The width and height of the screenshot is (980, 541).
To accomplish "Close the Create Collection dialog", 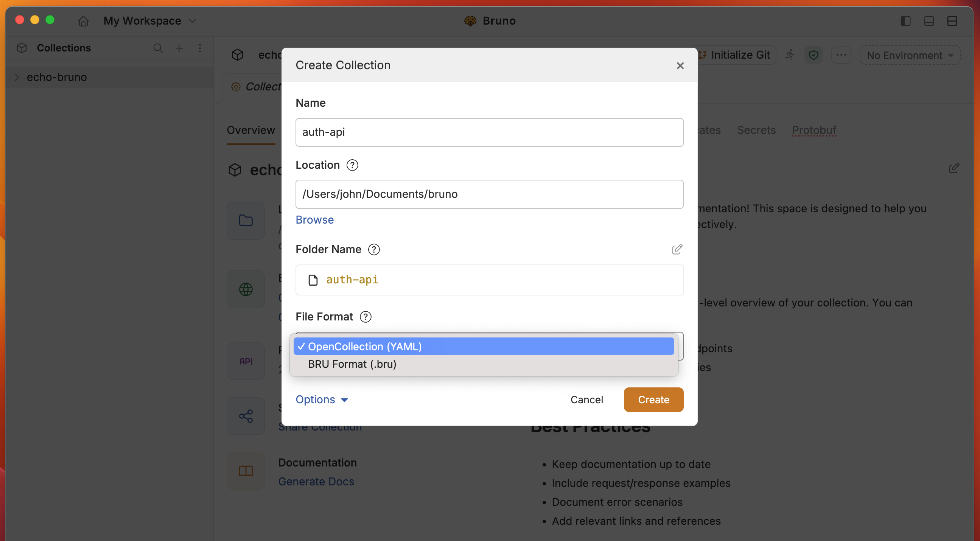I will (x=680, y=65).
